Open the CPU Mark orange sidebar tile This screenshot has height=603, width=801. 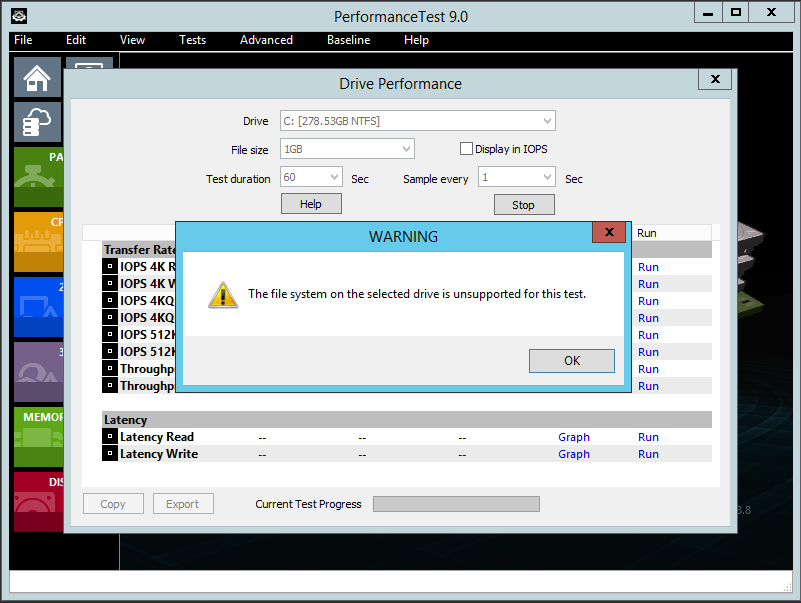(39, 242)
